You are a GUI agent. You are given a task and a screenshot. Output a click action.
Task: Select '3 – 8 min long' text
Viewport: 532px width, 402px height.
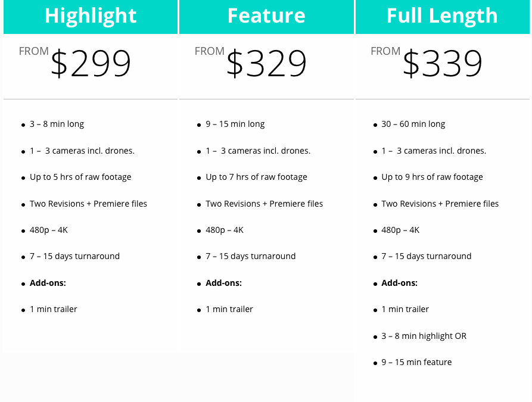pyautogui.click(x=57, y=124)
